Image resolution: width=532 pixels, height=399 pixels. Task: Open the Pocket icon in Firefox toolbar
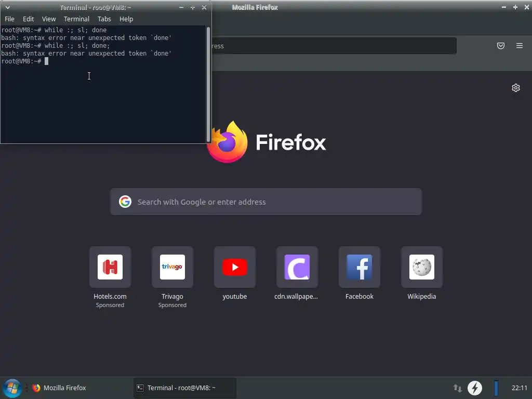coord(500,46)
